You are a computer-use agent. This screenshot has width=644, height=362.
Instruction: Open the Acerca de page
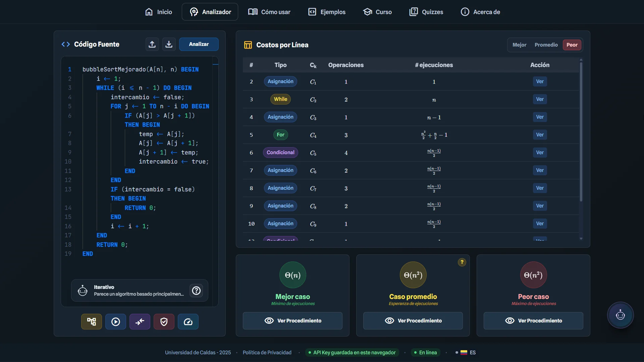coord(480,12)
